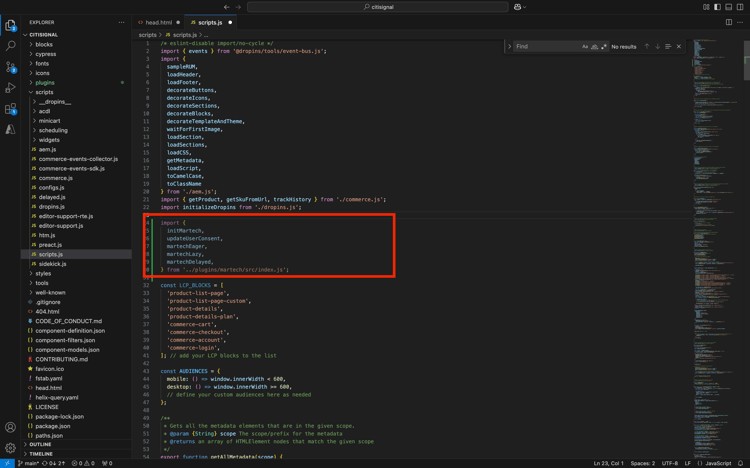Toggle Find in Selection
The width and height of the screenshot is (750, 468).
coord(668,46)
